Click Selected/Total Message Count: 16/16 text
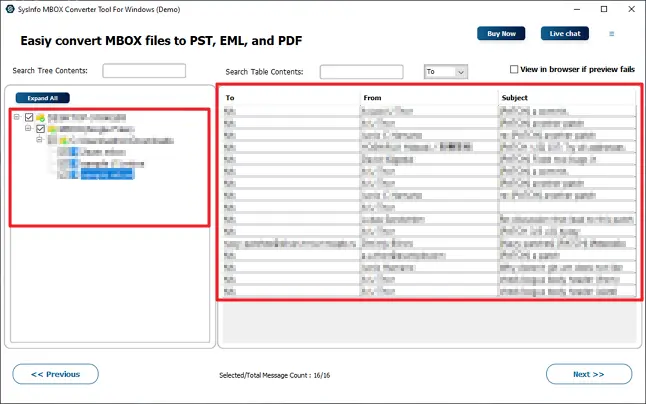 [274, 375]
